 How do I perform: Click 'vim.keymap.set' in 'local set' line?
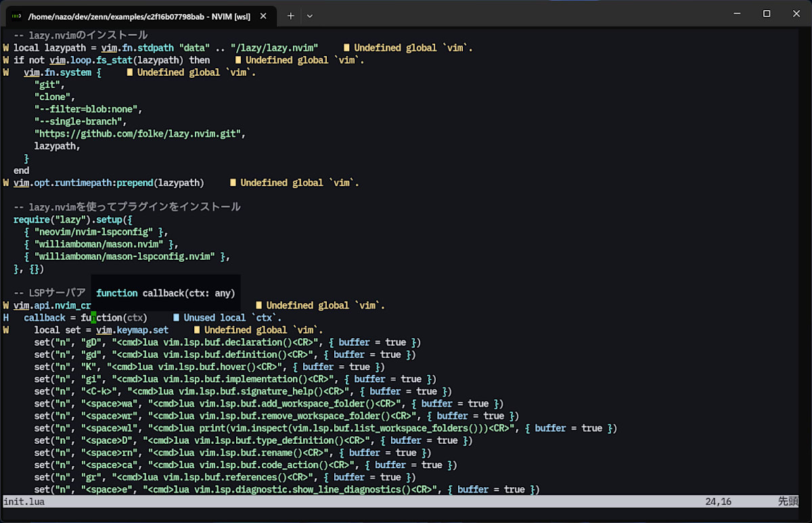(x=132, y=330)
